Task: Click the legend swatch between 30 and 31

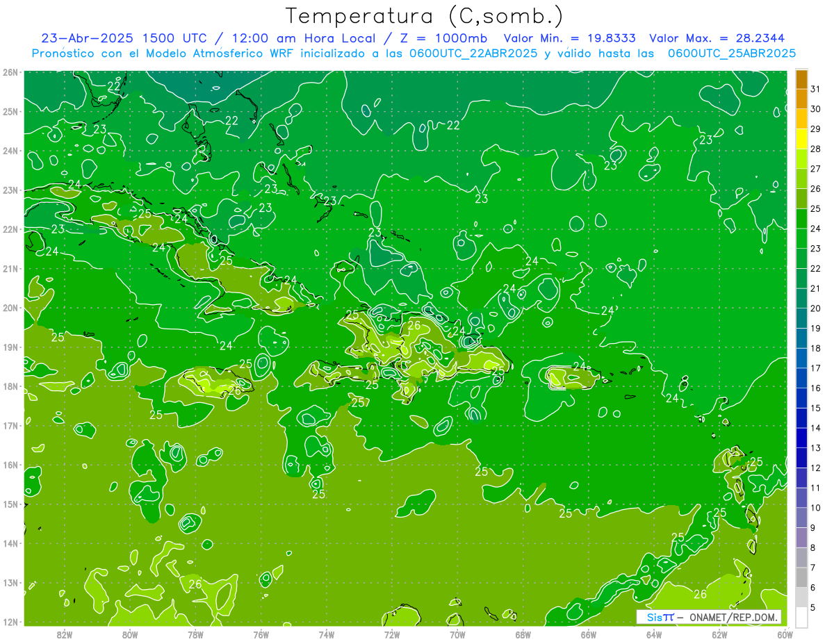Action: [x=801, y=99]
